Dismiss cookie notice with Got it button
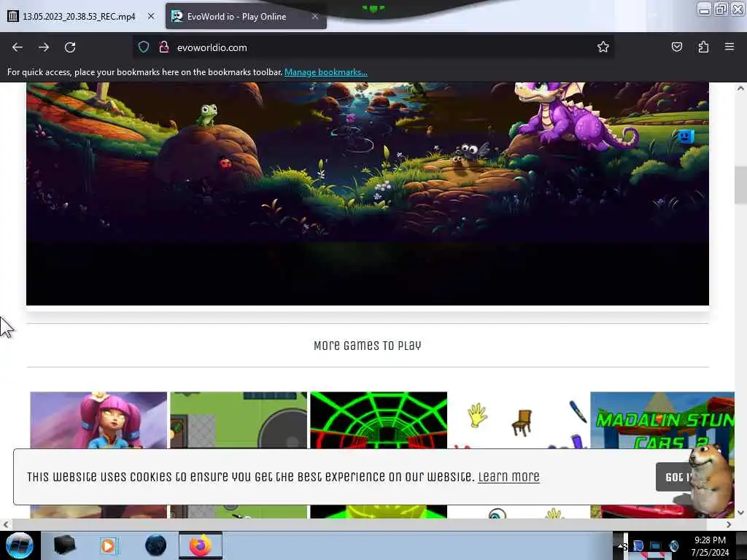 [x=674, y=477]
